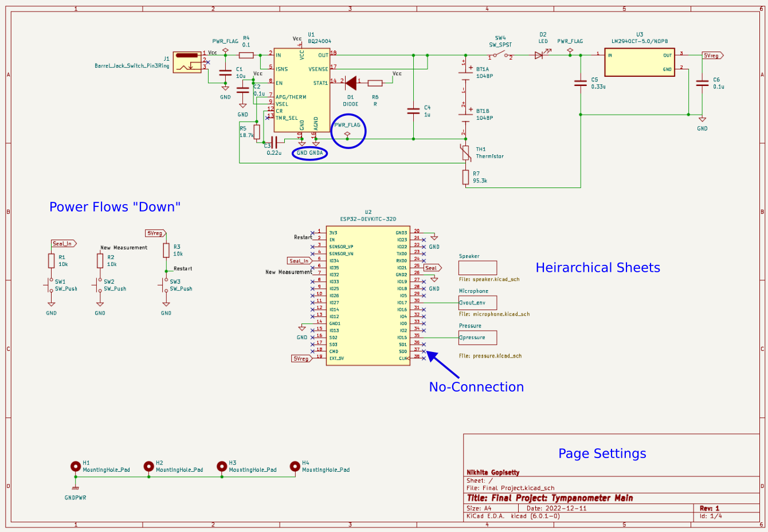Click the SW3 push button symbol

(x=166, y=285)
